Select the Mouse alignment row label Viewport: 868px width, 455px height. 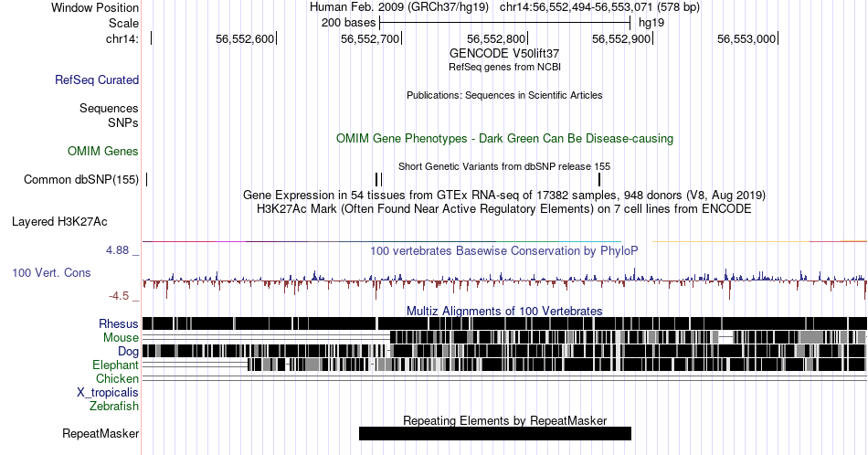pos(121,337)
